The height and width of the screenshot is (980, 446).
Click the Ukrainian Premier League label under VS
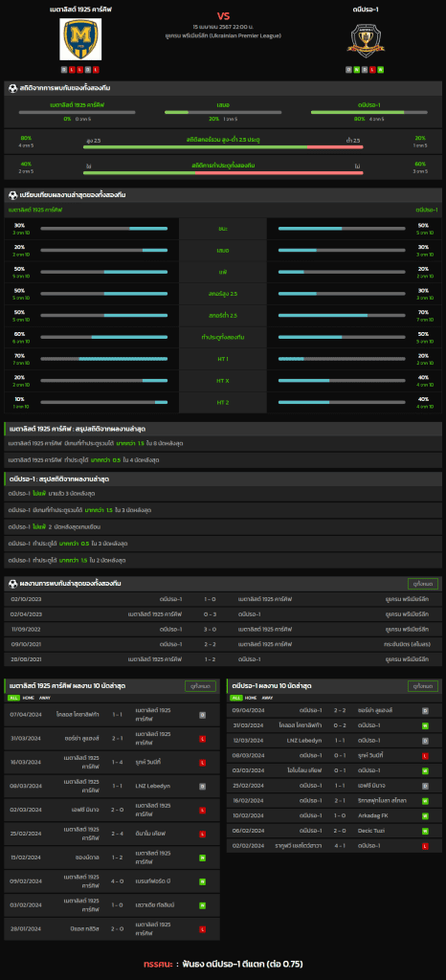coord(224,35)
